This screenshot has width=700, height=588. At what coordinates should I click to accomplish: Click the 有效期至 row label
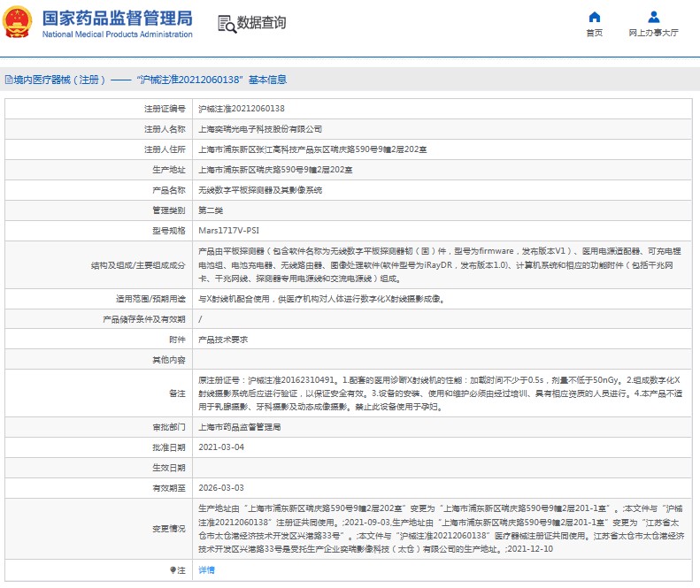pos(169,488)
